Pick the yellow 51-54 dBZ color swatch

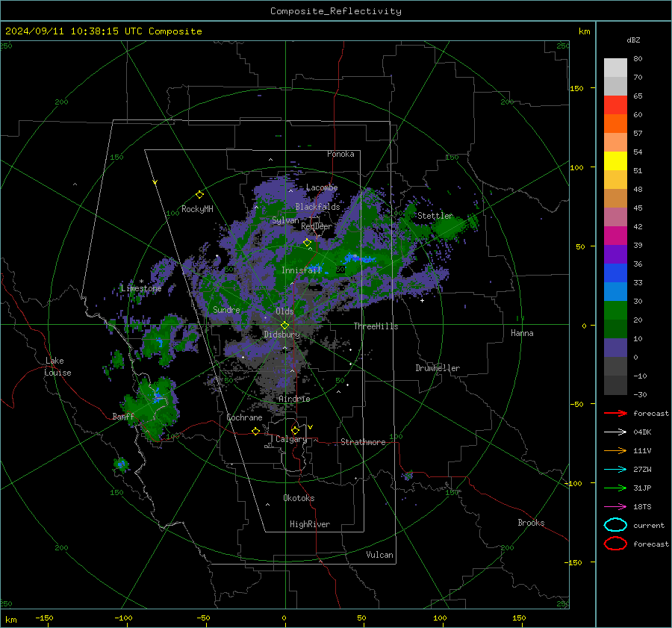(x=615, y=161)
